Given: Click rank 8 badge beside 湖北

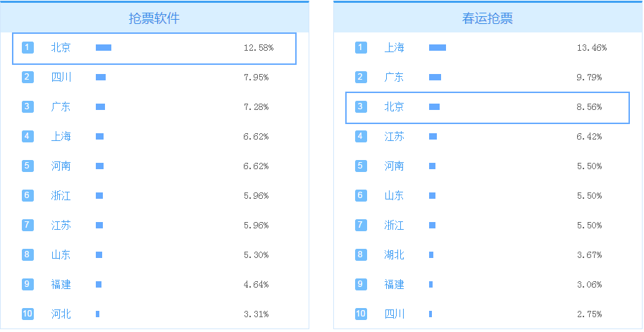Looking at the screenshot, I should click(x=361, y=255).
